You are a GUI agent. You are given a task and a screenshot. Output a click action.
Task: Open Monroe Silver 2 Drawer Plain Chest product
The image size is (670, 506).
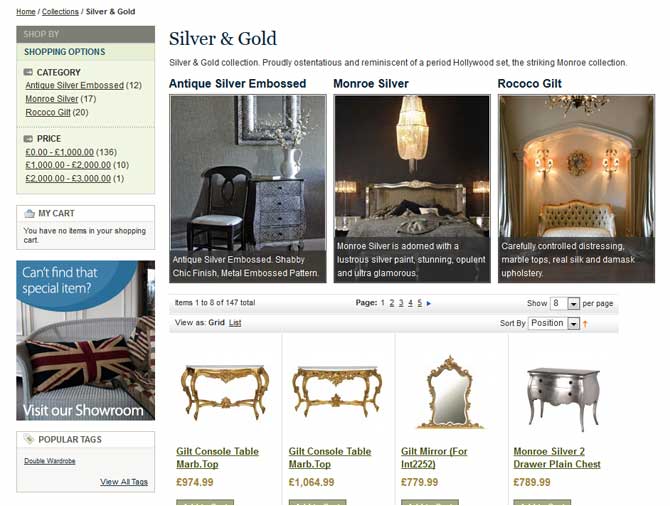[557, 457]
